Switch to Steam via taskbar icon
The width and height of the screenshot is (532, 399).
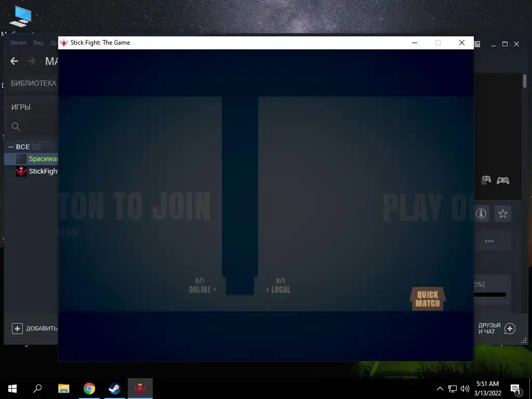[x=114, y=389]
